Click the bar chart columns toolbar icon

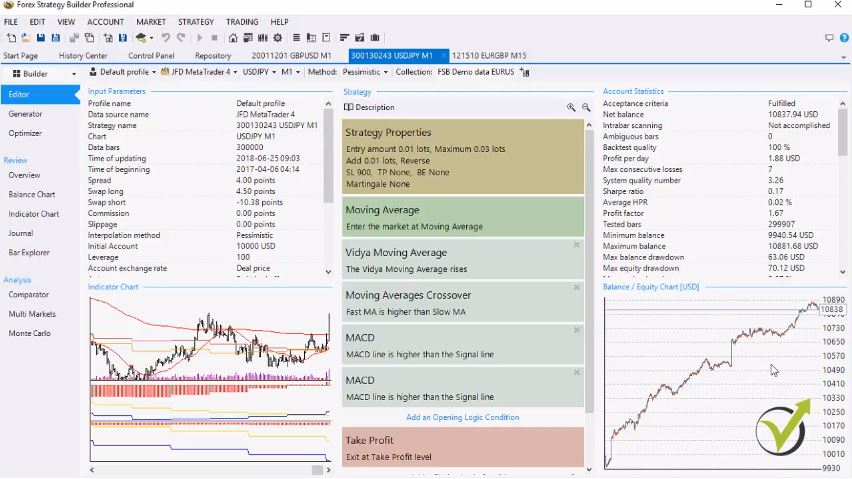pyautogui.click(x=263, y=38)
